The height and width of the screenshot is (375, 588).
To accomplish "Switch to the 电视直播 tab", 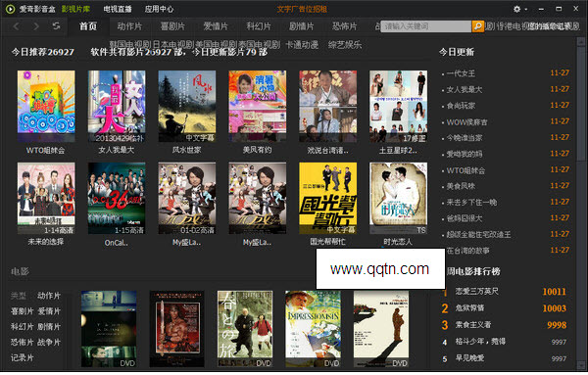I will point(118,9).
